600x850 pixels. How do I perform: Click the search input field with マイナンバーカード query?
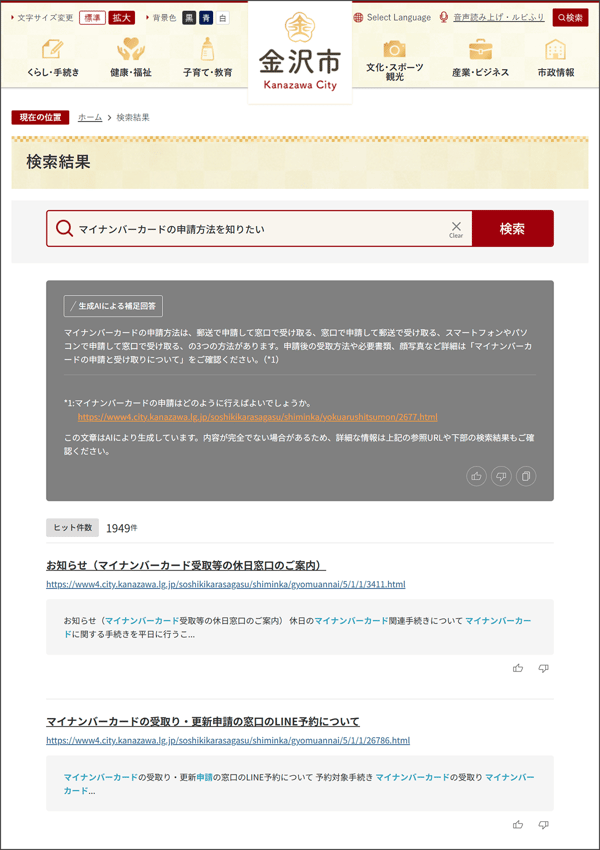(x=260, y=229)
